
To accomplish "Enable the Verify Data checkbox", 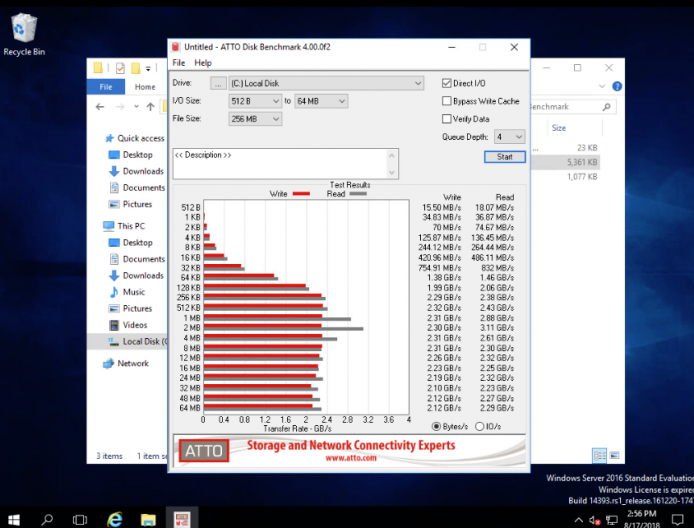I will (447, 119).
